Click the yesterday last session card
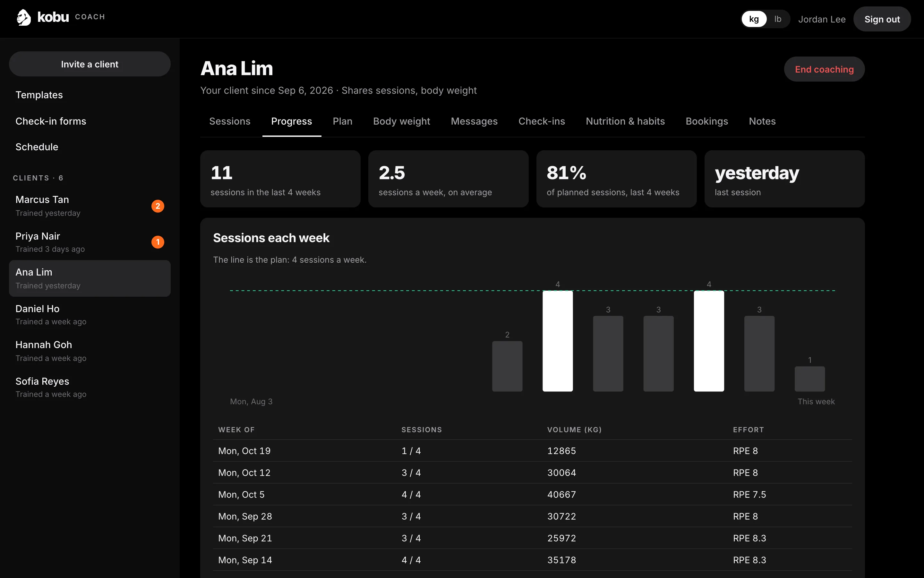924x578 pixels. click(x=784, y=179)
